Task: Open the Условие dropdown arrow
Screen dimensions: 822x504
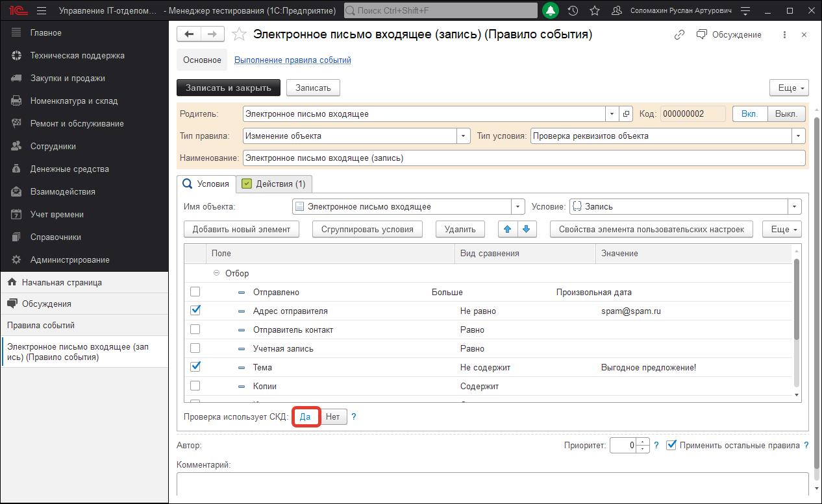Action: click(793, 206)
